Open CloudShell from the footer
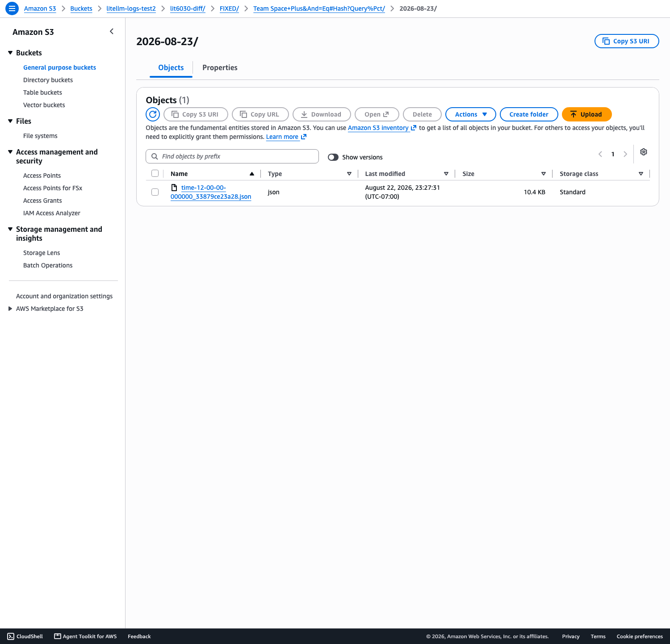 coord(25,636)
